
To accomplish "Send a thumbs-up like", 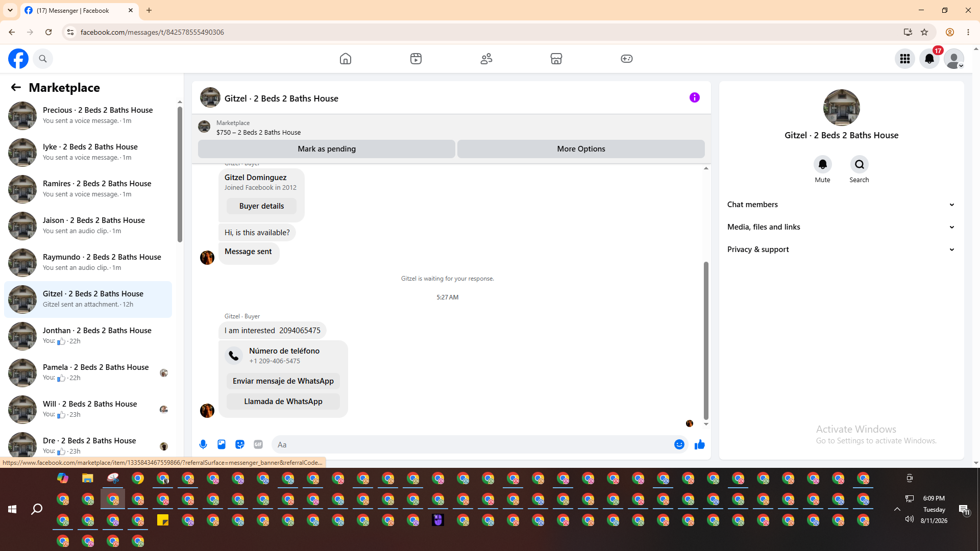I will pyautogui.click(x=700, y=444).
